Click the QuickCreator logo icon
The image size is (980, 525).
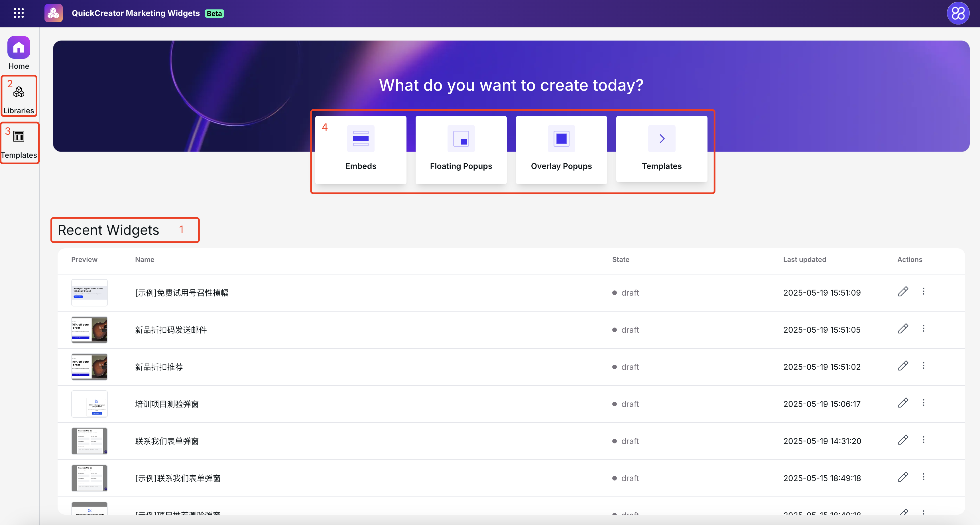coord(54,13)
